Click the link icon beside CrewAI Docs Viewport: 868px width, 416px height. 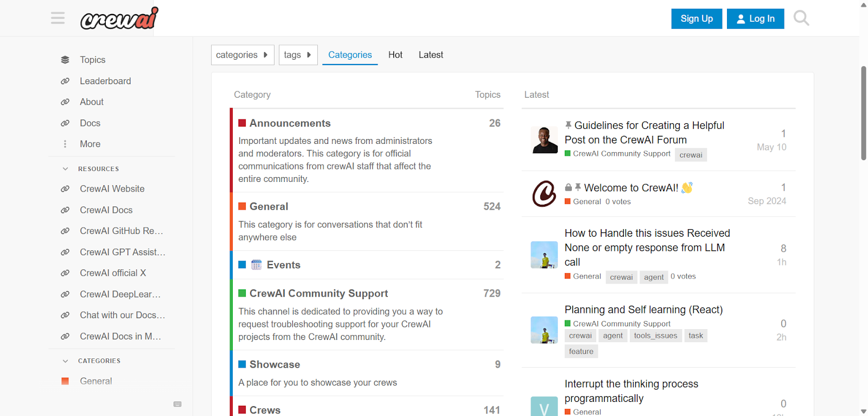65,210
